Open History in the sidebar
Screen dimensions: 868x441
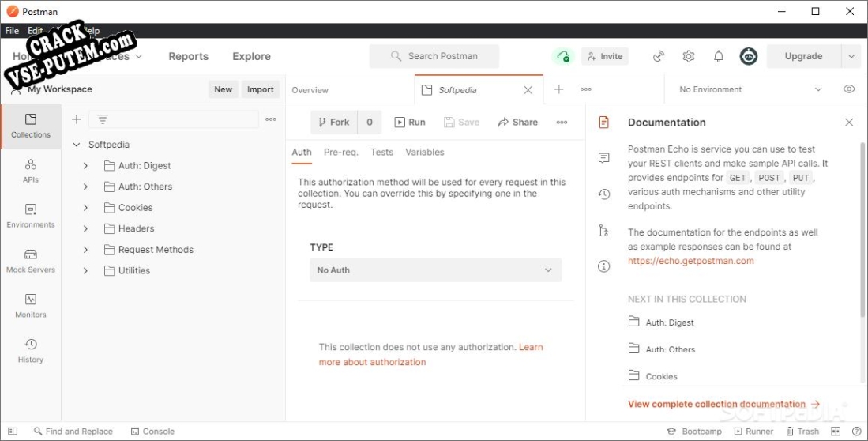31,350
